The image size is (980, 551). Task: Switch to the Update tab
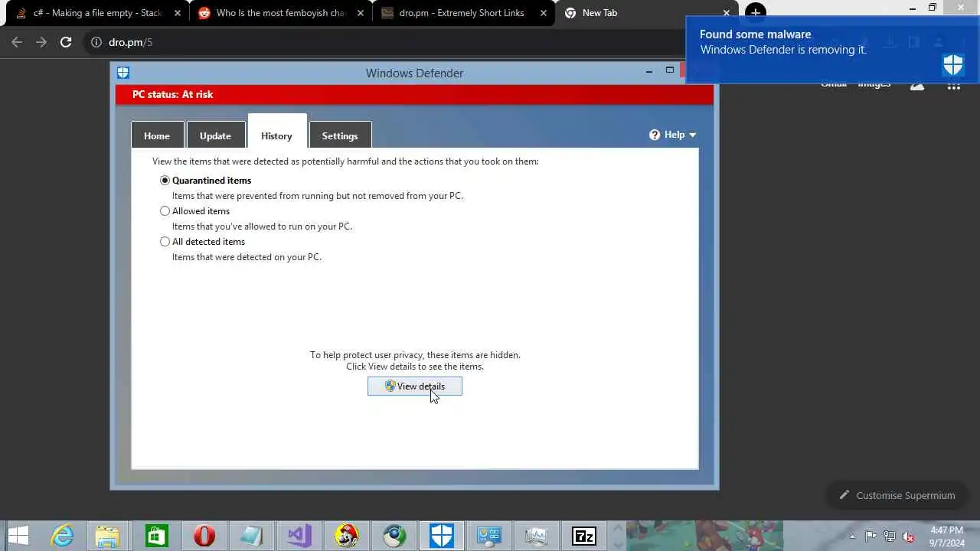(215, 135)
